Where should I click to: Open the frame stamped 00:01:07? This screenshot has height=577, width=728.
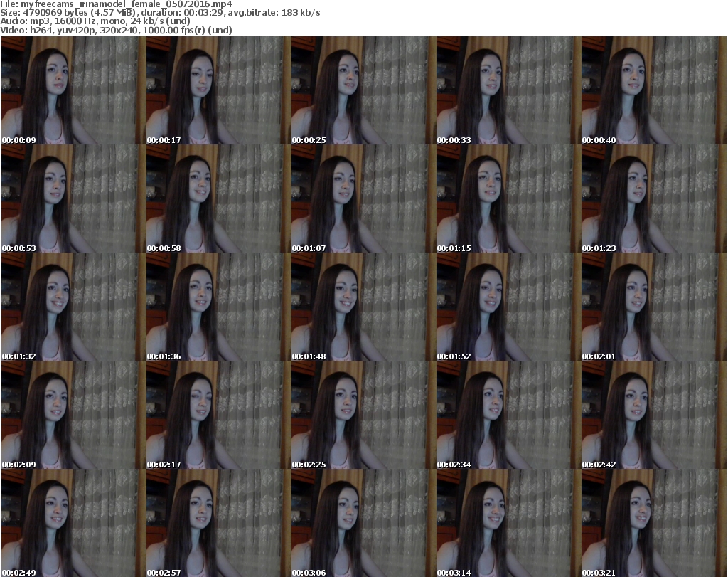363,198
